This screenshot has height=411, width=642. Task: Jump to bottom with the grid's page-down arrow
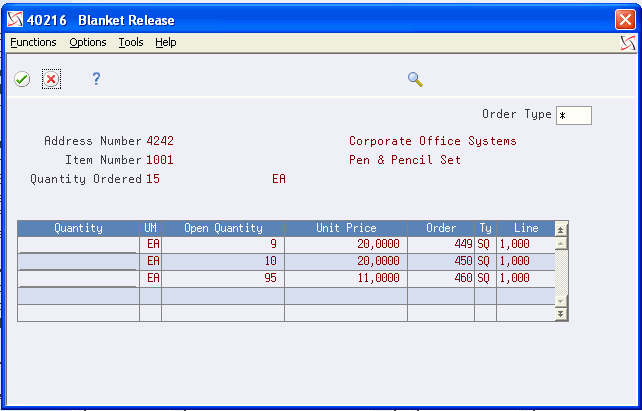pyautogui.click(x=561, y=314)
